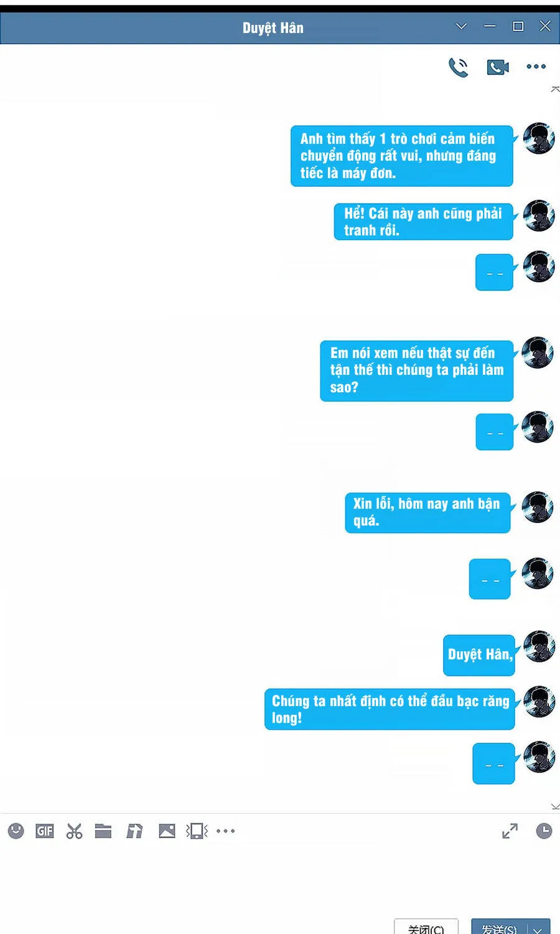This screenshot has width=560, height=934.
Task: Insert a picture with the image icon
Action: tap(167, 831)
